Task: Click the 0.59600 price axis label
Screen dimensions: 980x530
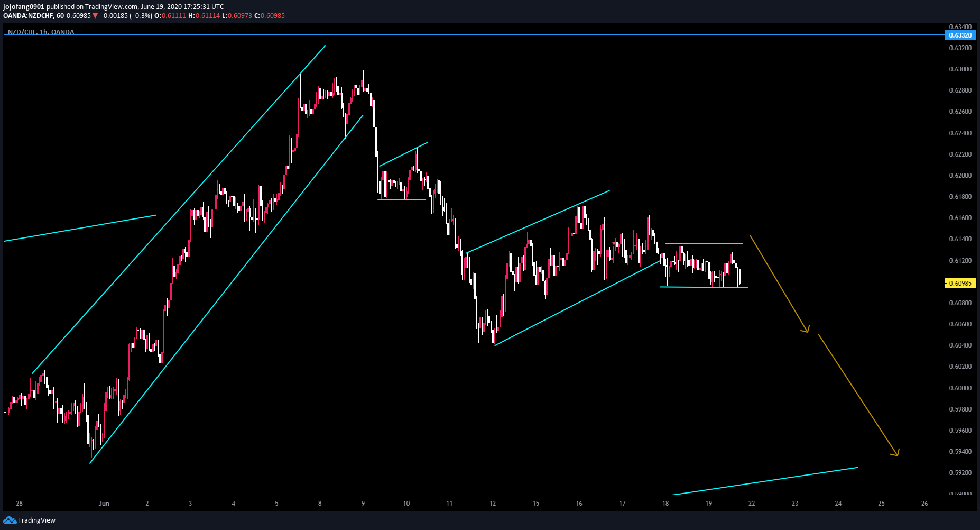Action: tap(960, 431)
